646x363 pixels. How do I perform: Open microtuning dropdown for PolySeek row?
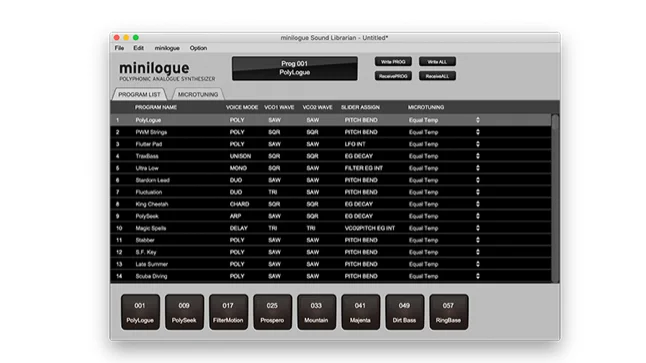click(x=478, y=215)
